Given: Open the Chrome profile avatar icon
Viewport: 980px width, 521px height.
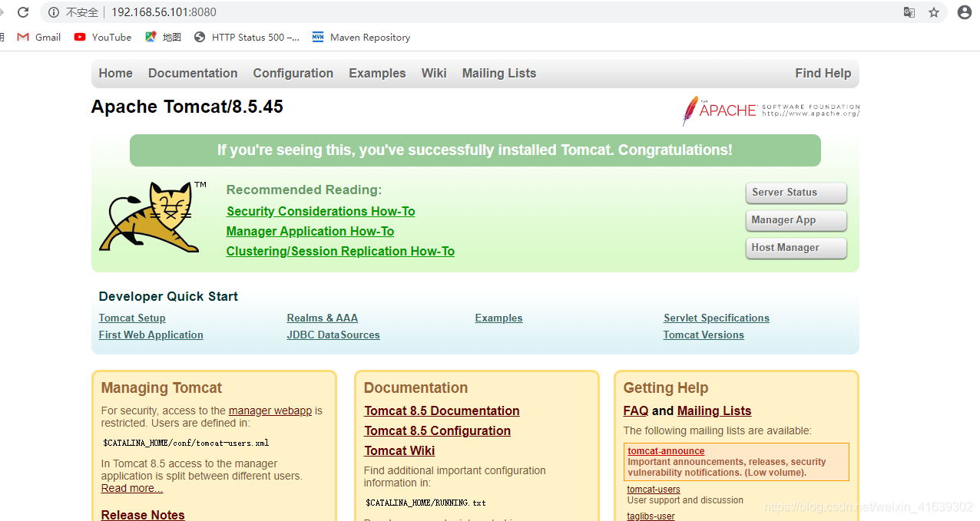Looking at the screenshot, I should point(965,12).
